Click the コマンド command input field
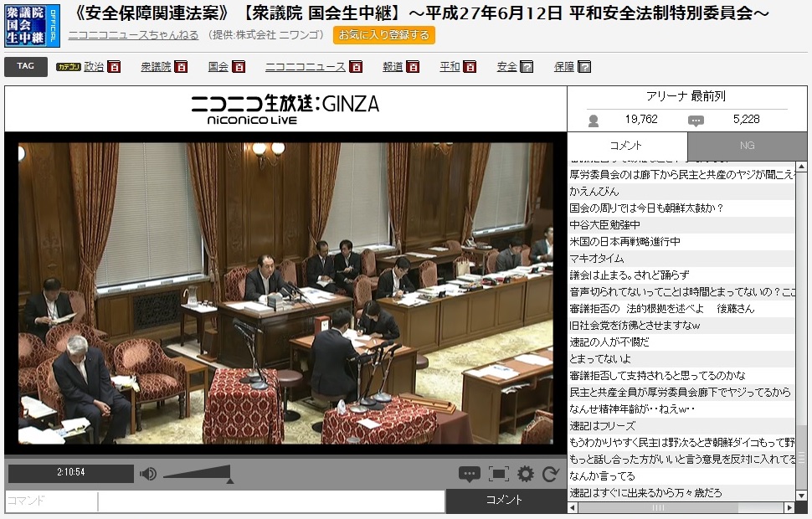This screenshot has height=519, width=812. (51, 501)
